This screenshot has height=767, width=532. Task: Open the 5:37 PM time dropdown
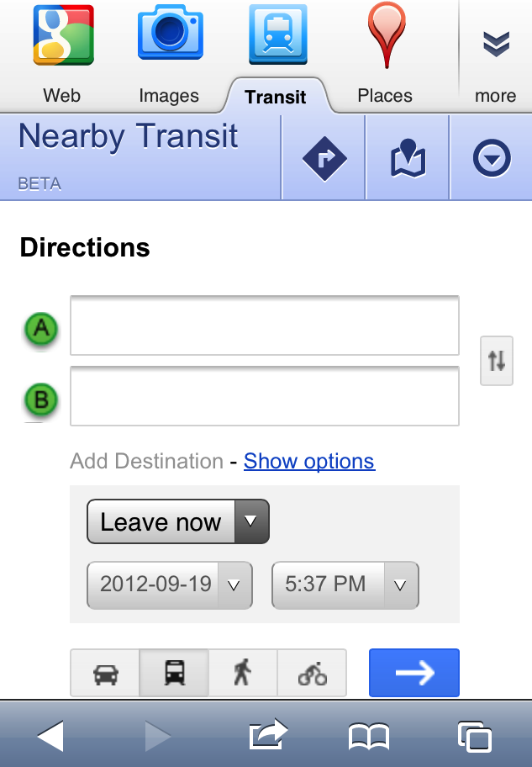click(345, 585)
